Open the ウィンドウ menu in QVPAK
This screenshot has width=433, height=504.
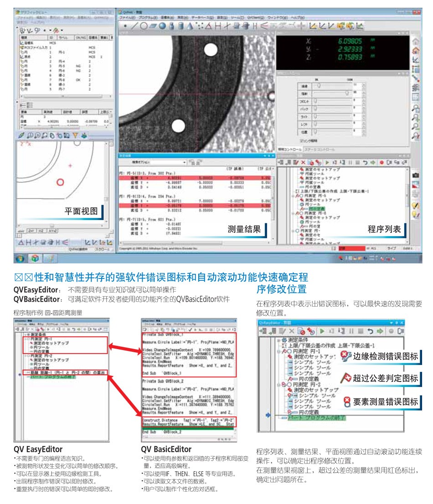click(x=278, y=18)
